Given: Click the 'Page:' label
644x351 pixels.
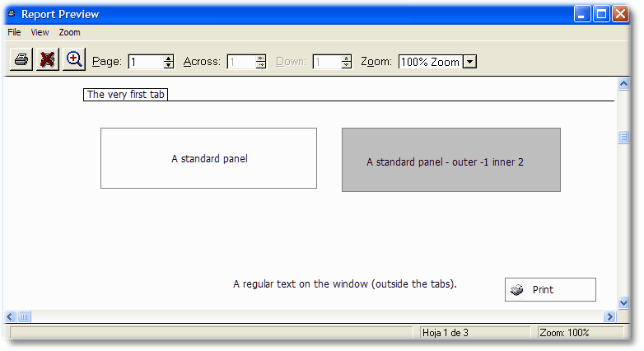Looking at the screenshot, I should coord(107,62).
